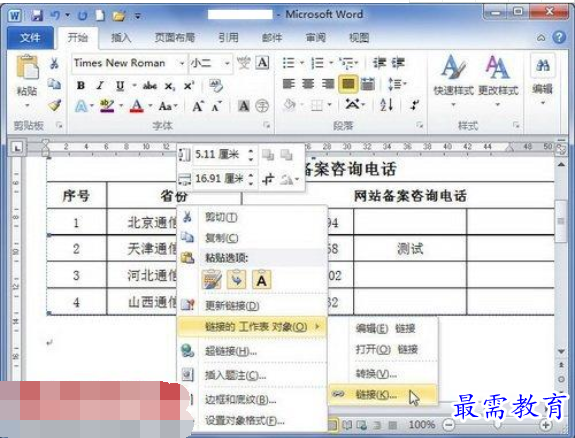Click the Sort A-Z icon
The height and width of the screenshot is (438, 575).
pos(387,105)
